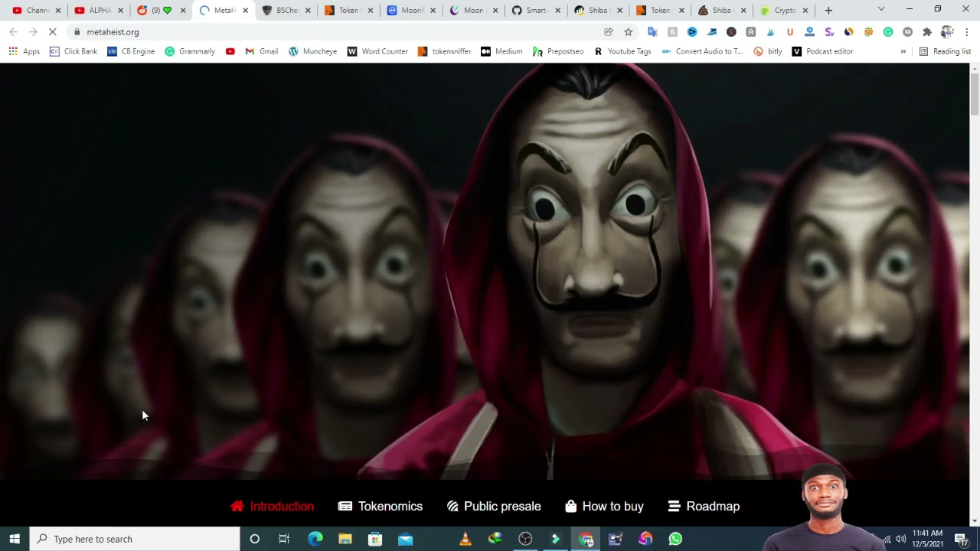This screenshot has height=551, width=980.
Task: Open the taskbar clock showing 11:41 AM
Action: click(927, 539)
